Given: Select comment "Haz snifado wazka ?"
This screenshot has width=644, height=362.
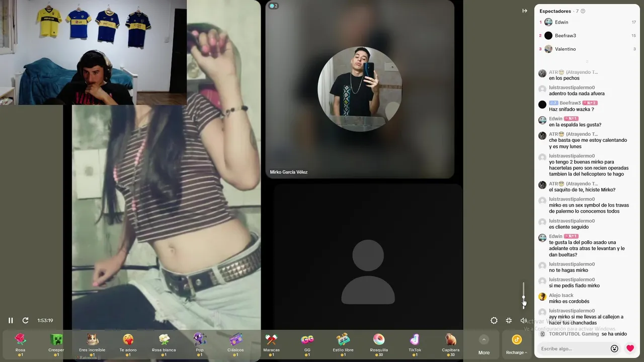Looking at the screenshot, I should tap(572, 109).
